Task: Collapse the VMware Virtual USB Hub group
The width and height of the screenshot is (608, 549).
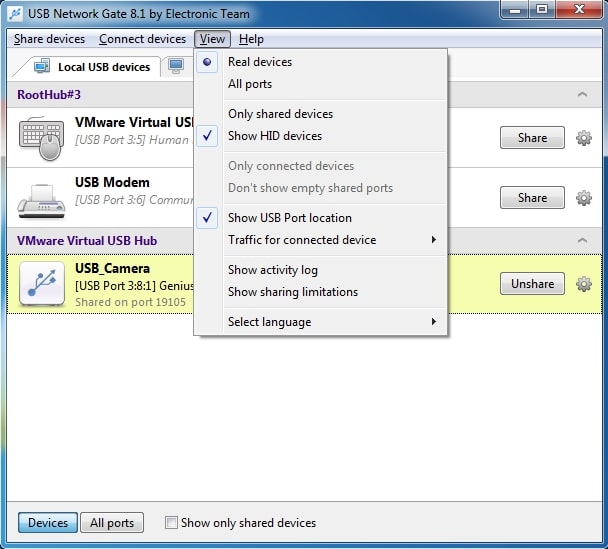Action: coord(582,240)
